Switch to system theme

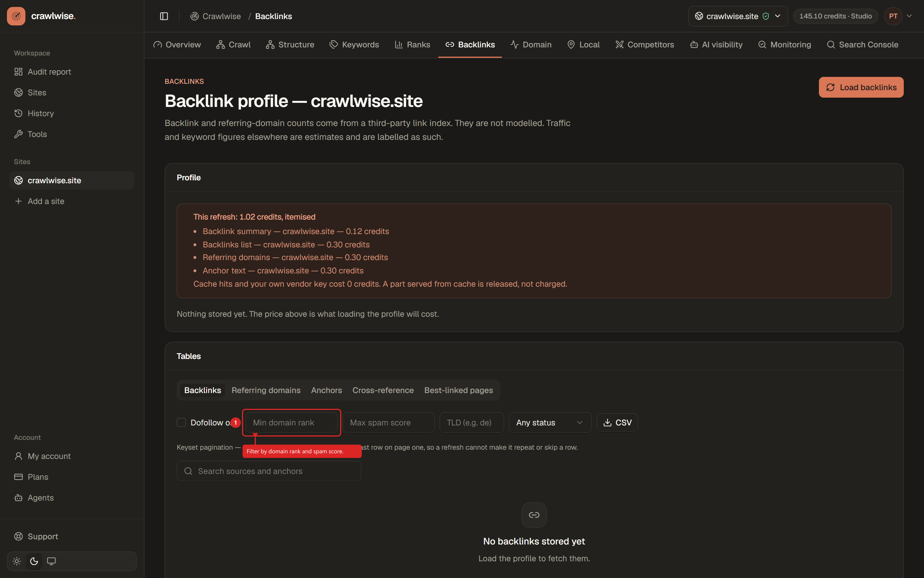pos(51,561)
